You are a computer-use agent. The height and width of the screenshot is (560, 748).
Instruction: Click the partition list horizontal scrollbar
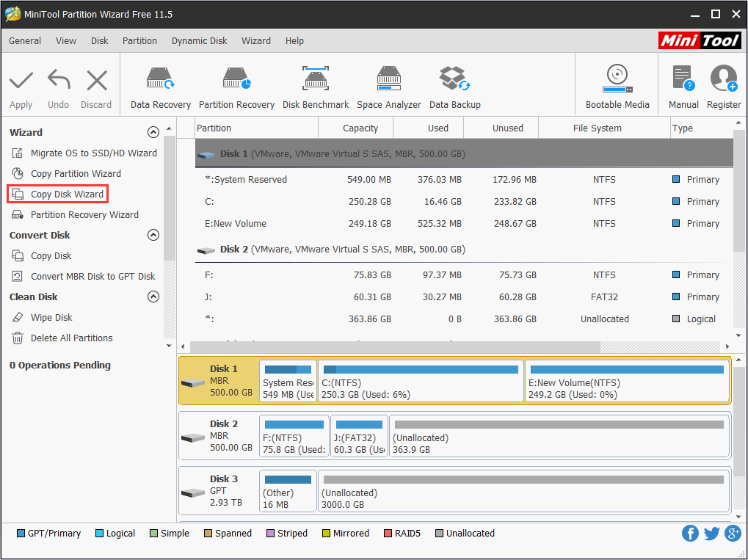395,346
